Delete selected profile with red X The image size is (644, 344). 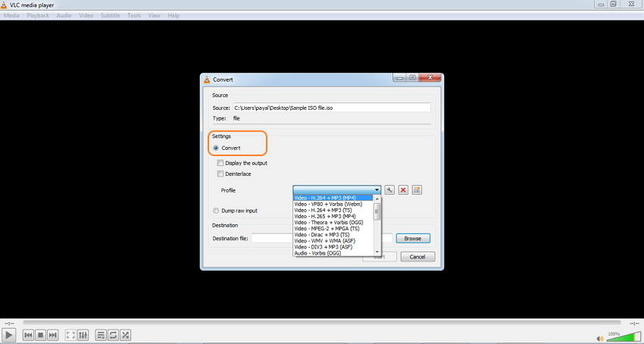pos(403,190)
